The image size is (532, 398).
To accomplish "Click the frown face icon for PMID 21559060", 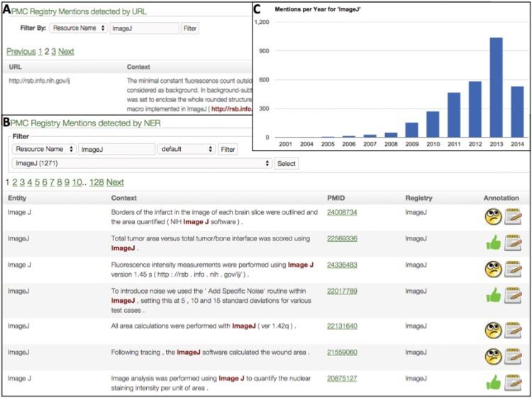I will click(492, 356).
